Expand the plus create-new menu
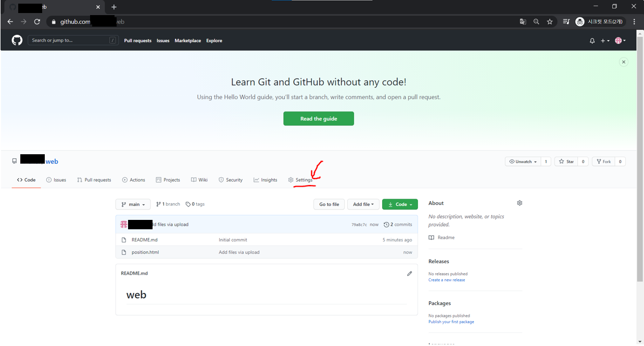Viewport: 644px width, 346px height. (x=605, y=41)
